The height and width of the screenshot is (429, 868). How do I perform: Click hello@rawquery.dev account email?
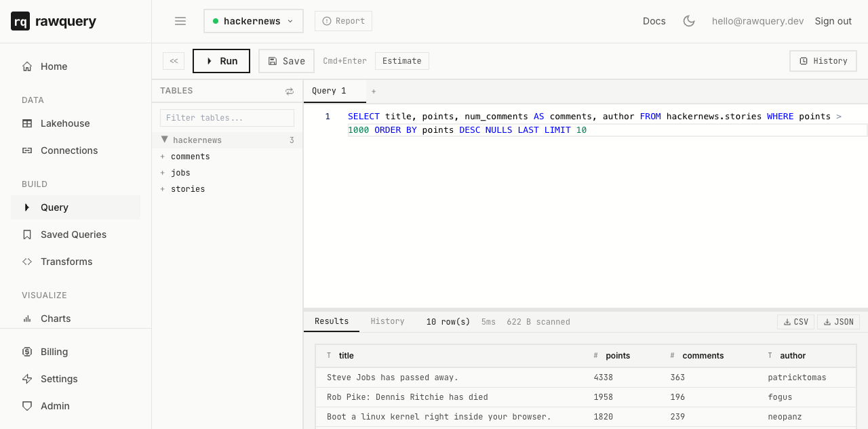(x=757, y=21)
